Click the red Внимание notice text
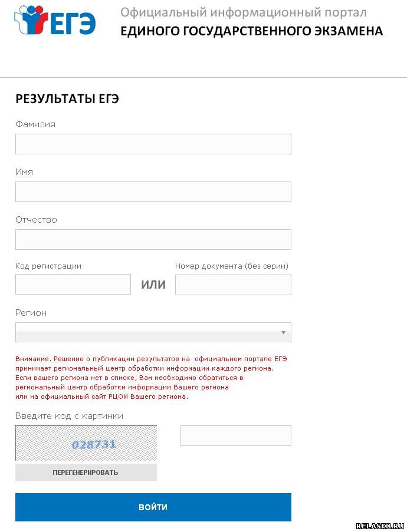Viewport: 407px width, 532px height. point(151,378)
